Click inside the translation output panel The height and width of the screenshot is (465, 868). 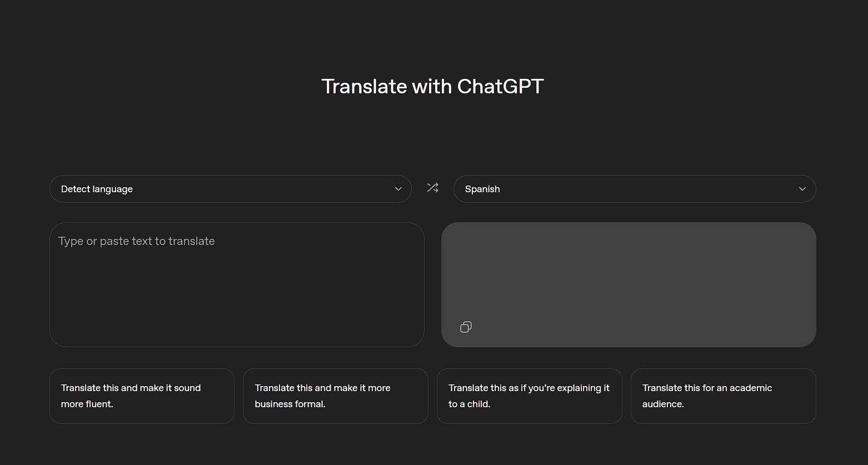tap(628, 272)
